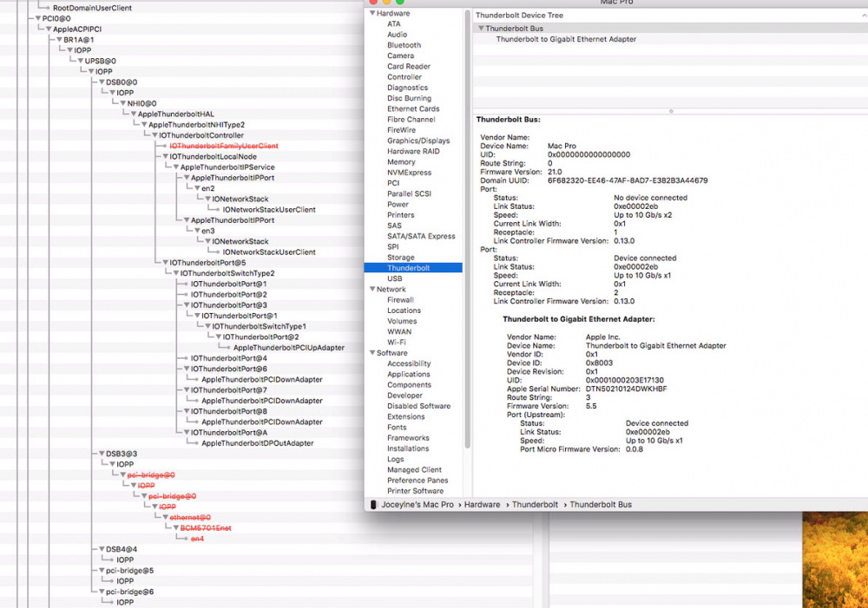
Task: Click Joceylyne's Mac Pro in path bar
Action: pyautogui.click(x=418, y=505)
